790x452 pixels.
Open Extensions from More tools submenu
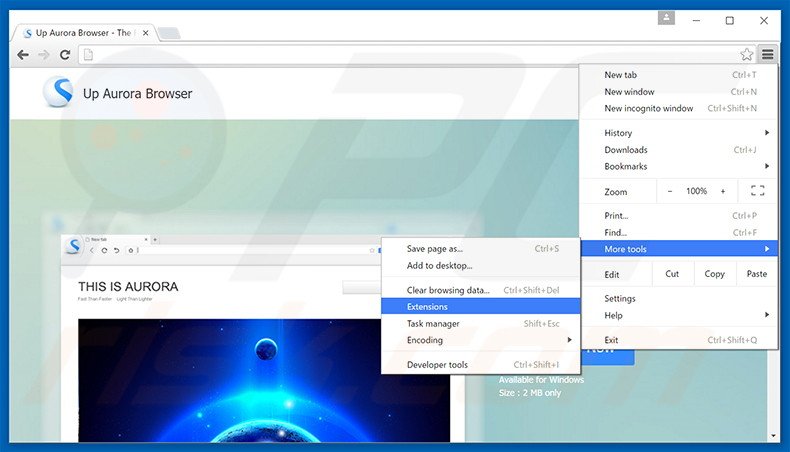click(481, 306)
